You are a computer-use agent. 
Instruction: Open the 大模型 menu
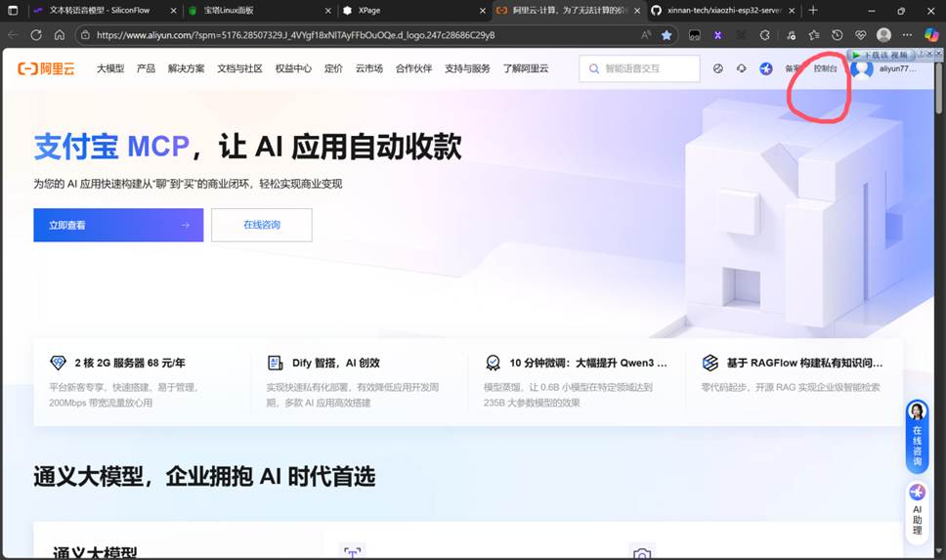click(x=110, y=69)
